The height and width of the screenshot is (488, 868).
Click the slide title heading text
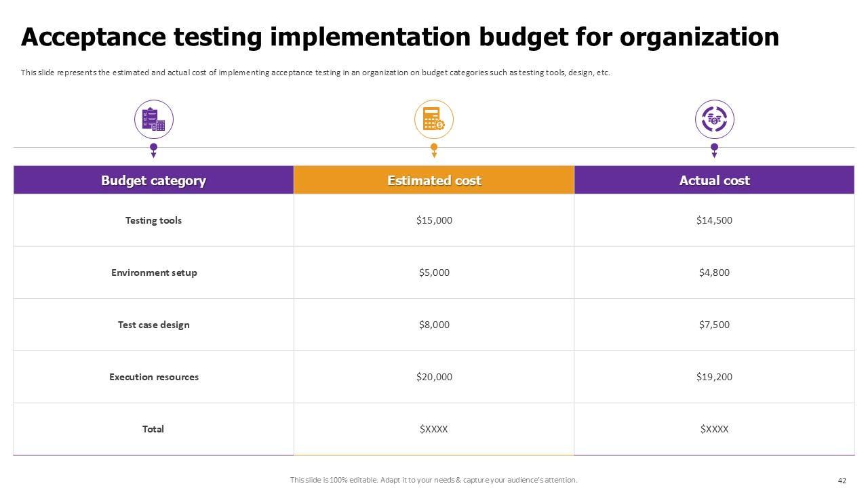(x=400, y=37)
